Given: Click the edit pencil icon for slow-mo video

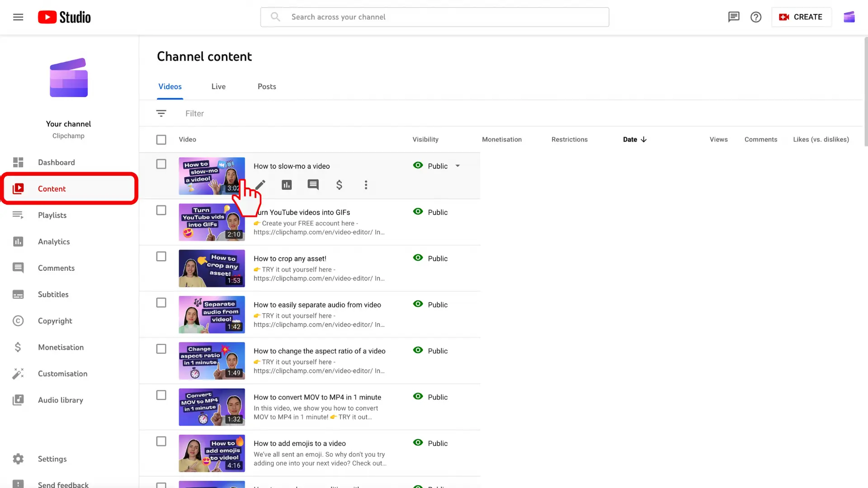Looking at the screenshot, I should tap(259, 185).
